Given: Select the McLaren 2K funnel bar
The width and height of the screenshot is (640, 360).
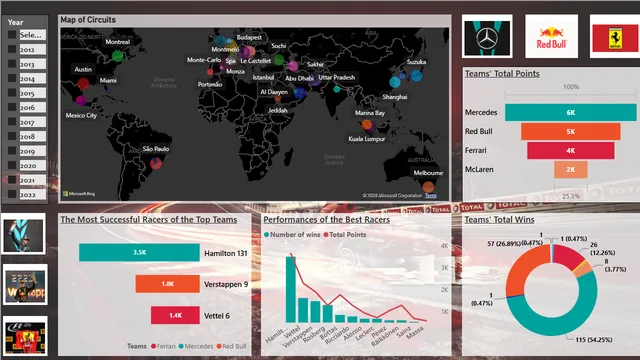Looking at the screenshot, I should pos(571,169).
